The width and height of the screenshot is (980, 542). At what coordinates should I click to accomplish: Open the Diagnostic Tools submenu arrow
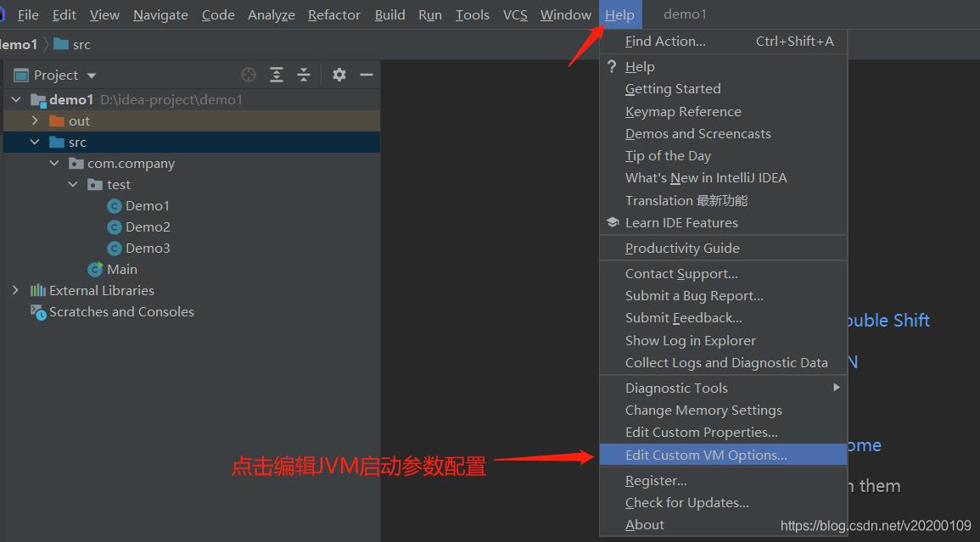click(837, 388)
